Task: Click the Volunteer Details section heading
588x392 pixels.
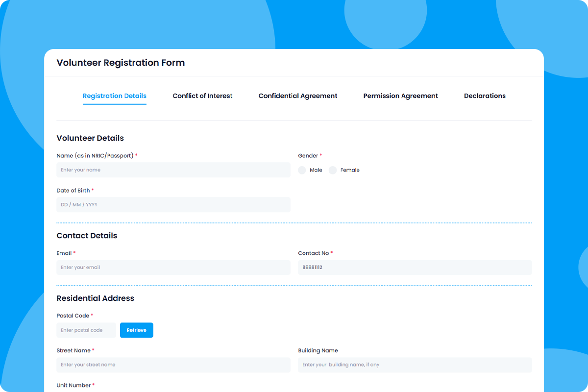Action: (90, 138)
